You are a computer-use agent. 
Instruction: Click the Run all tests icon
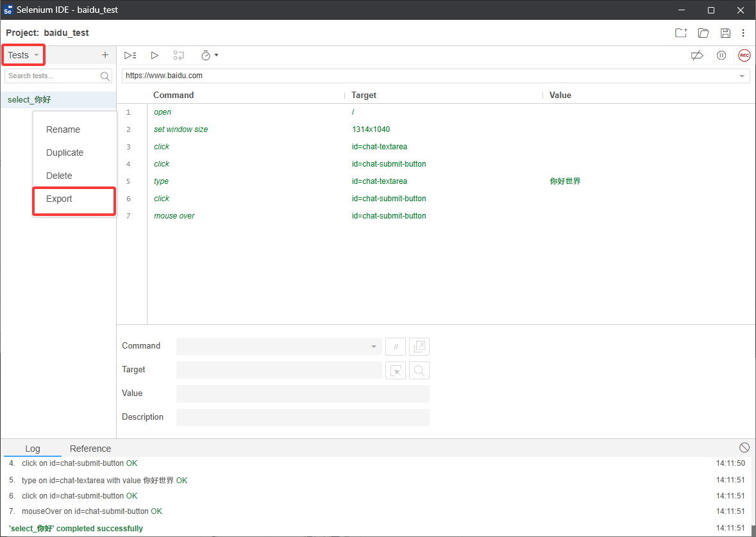pos(130,56)
